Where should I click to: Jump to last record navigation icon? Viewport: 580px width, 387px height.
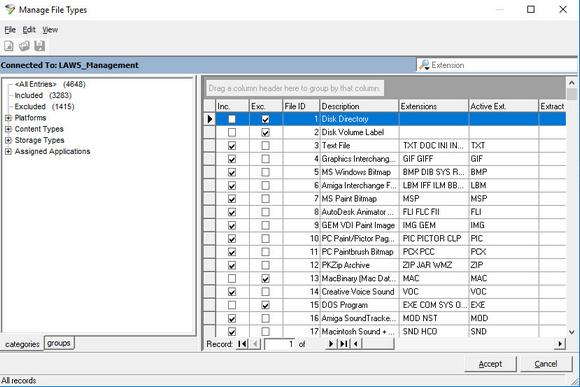click(344, 344)
